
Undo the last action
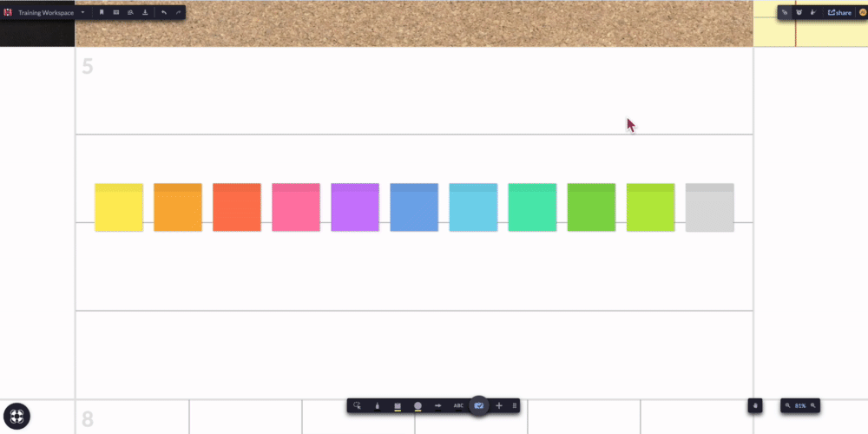164,12
